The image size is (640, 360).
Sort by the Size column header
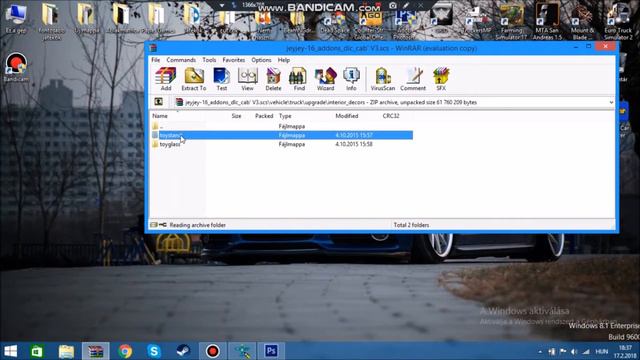236,116
